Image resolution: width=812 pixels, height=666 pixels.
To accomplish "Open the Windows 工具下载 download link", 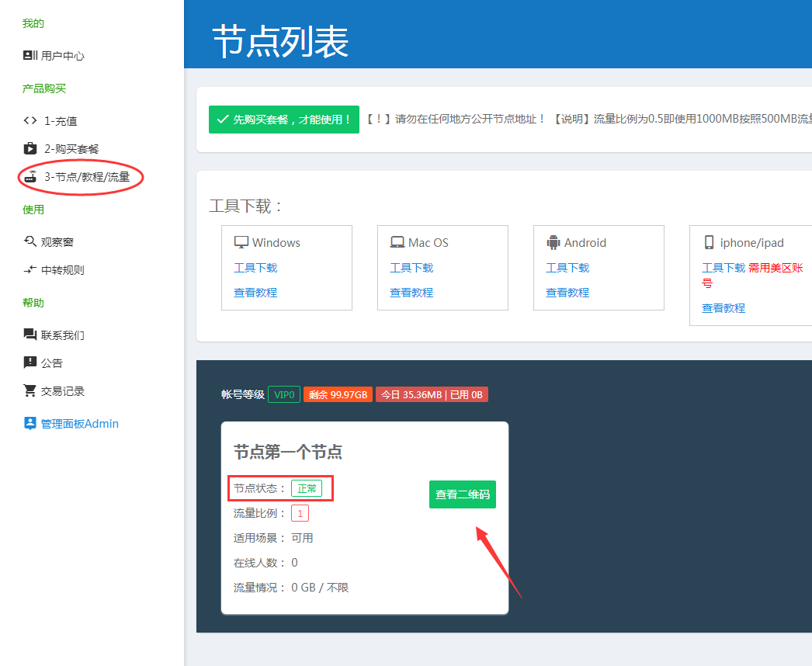I will [255, 266].
